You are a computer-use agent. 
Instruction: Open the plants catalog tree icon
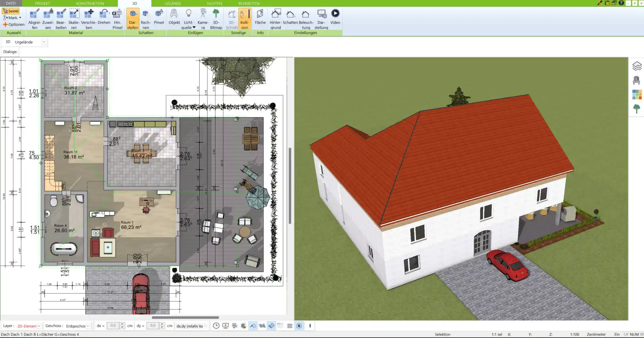[x=637, y=109]
